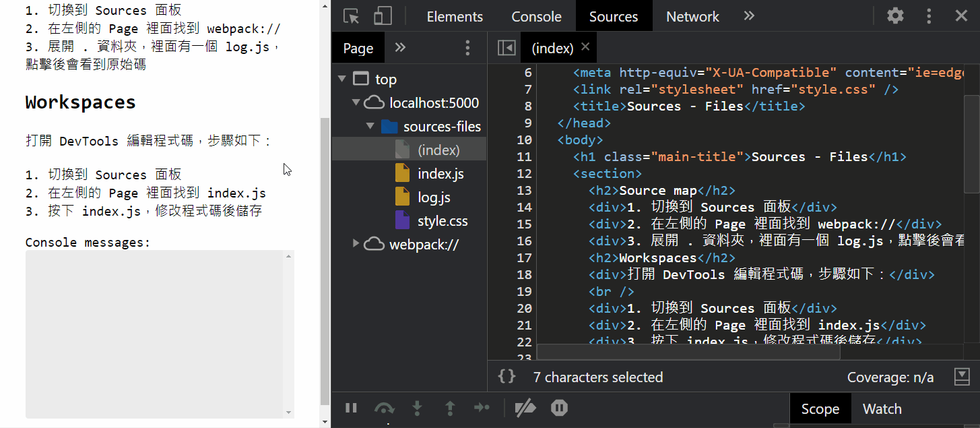Click the Step out of current function icon
Viewport: 980px width, 428px height.
pyautogui.click(x=449, y=408)
